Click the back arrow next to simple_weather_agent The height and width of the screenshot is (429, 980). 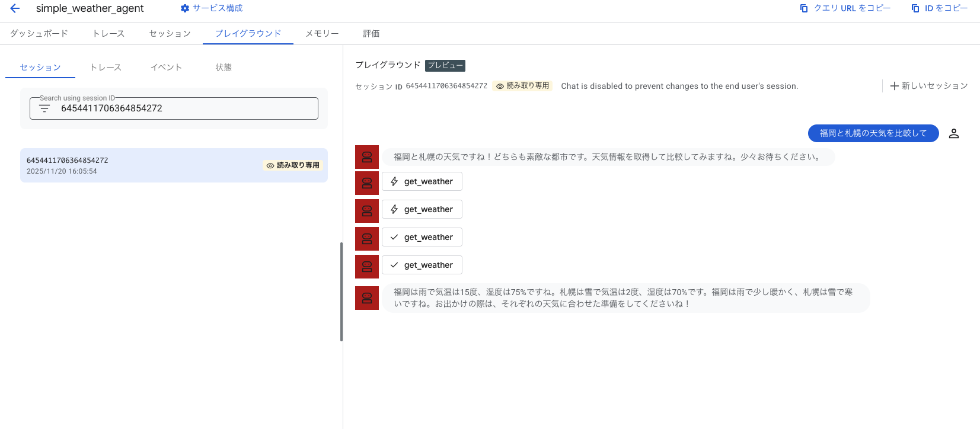tap(15, 8)
